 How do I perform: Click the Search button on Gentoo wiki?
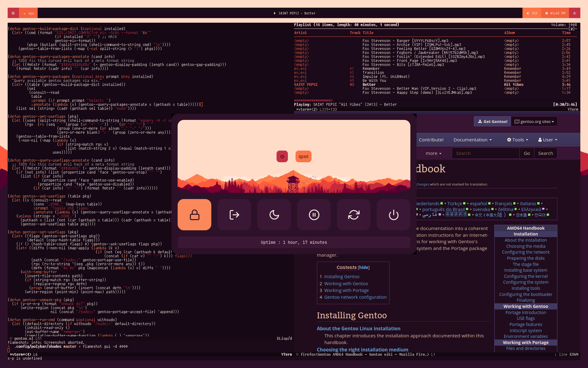coord(545,153)
